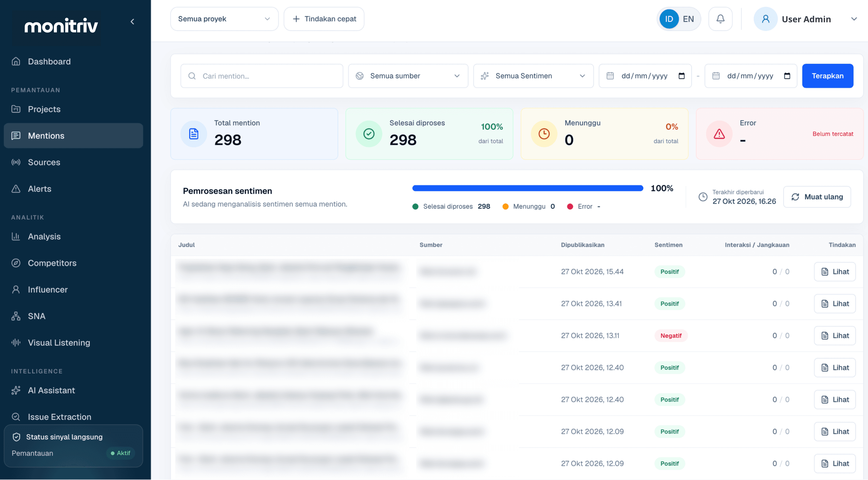Open Competitors in the sidebar
This screenshot has height=480, width=868.
click(73, 263)
